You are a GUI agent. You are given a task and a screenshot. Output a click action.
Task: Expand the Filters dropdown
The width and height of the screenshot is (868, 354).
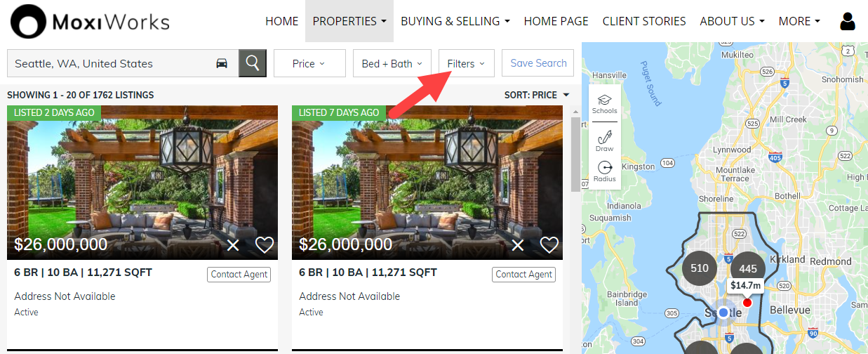466,63
